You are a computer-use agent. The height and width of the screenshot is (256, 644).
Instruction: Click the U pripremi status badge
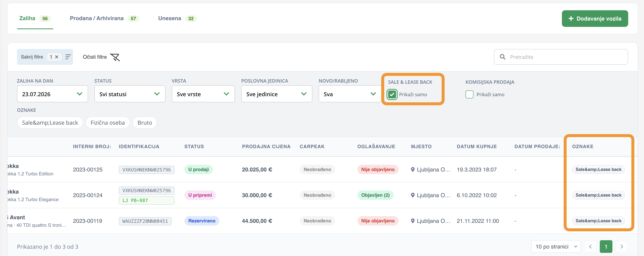(200, 195)
